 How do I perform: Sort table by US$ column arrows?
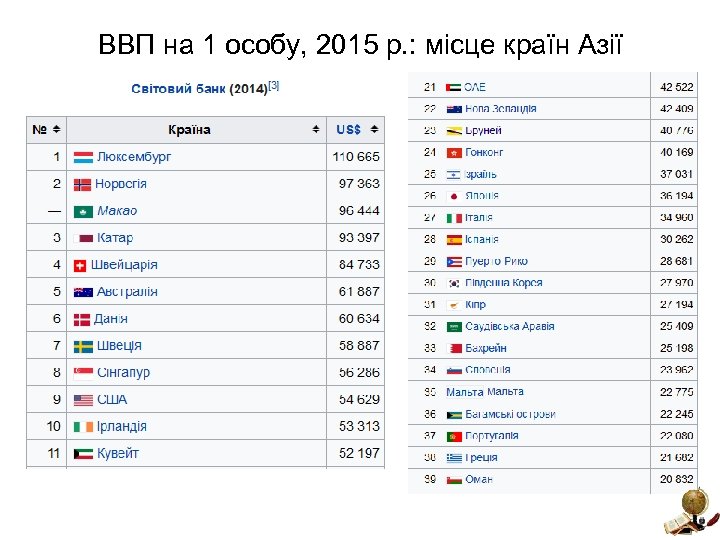pyautogui.click(x=374, y=130)
